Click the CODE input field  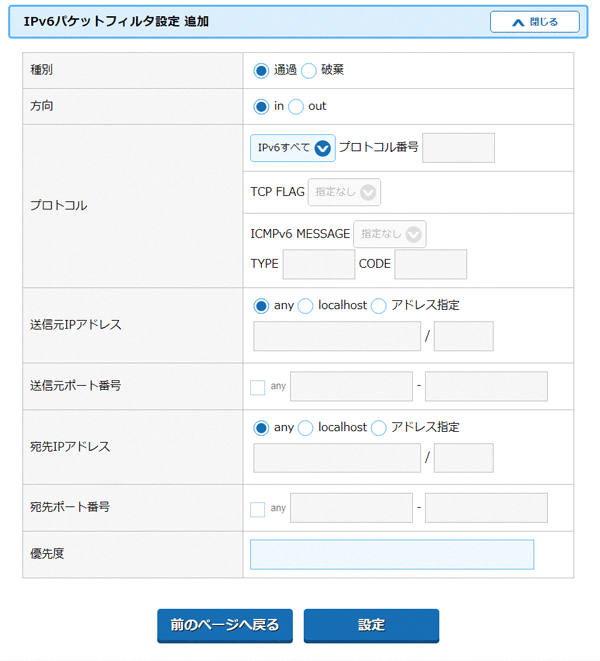[430, 264]
